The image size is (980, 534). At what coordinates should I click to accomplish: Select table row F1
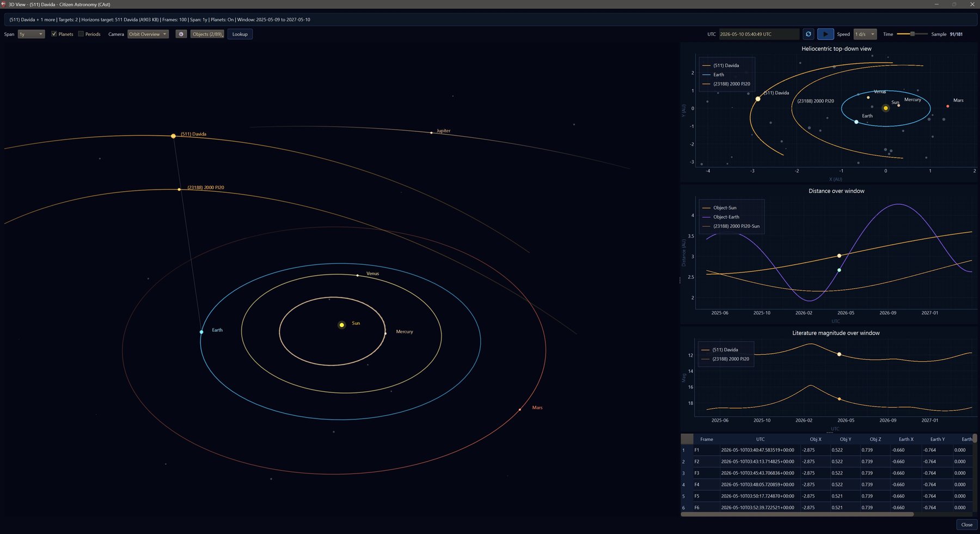827,450
